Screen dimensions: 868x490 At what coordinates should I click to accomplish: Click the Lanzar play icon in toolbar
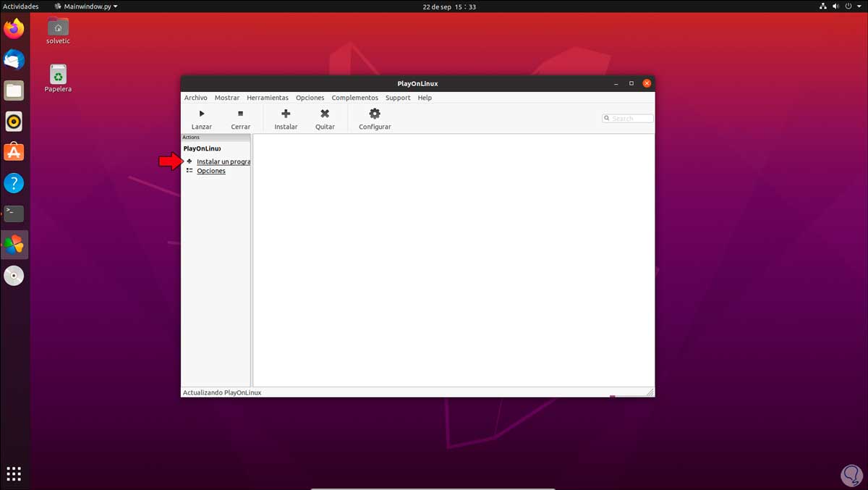point(202,114)
